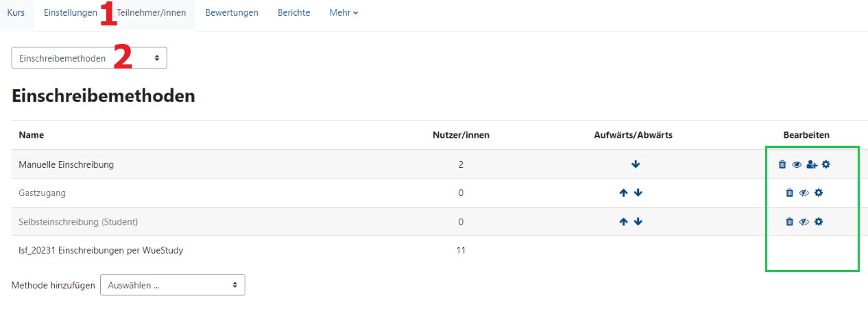Move Selbsteinschreibung (Student) down in the list
The height and width of the screenshot is (309, 868).
click(x=638, y=222)
